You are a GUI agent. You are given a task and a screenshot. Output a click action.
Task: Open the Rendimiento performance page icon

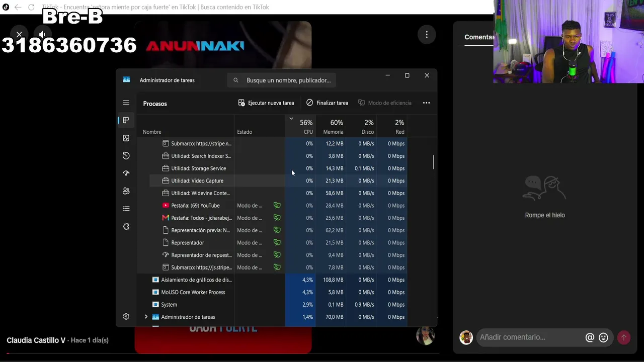tap(126, 138)
